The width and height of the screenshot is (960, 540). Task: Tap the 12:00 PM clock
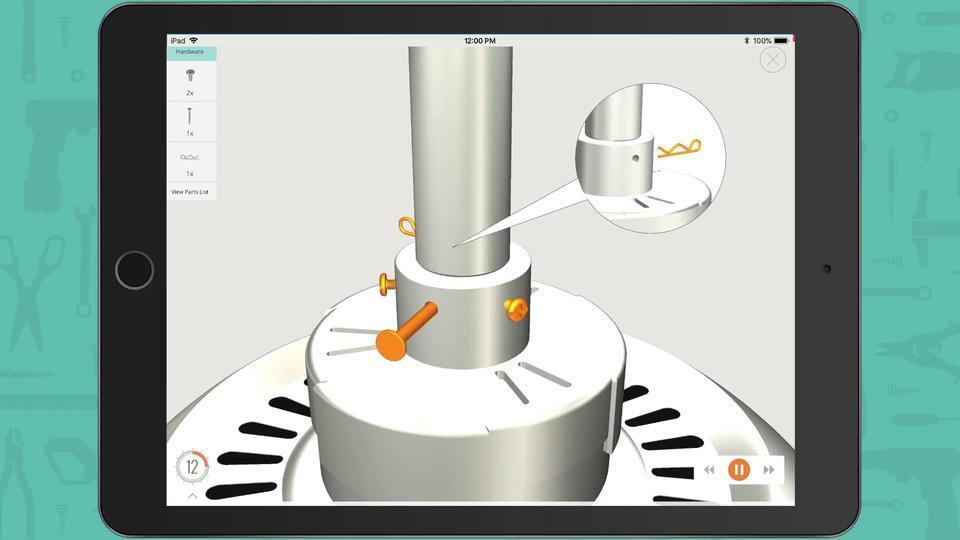(480, 41)
